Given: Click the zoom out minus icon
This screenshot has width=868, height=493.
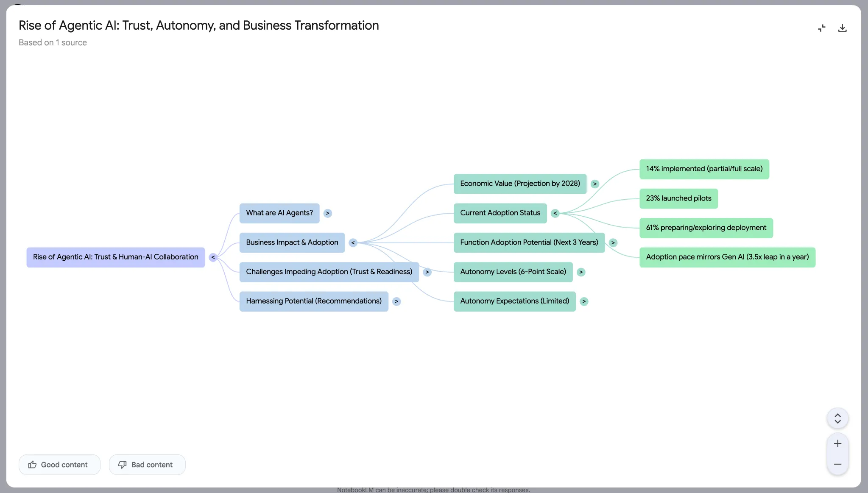Looking at the screenshot, I should 837,464.
